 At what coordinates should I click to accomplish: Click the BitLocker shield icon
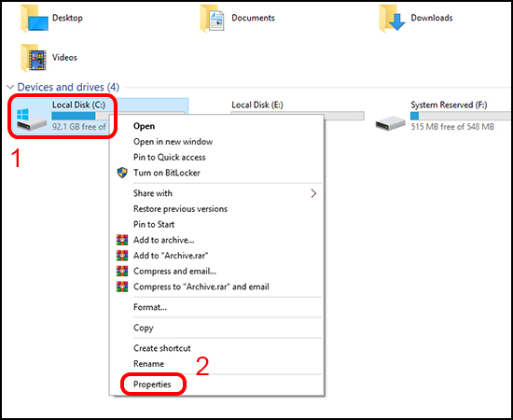[122, 173]
